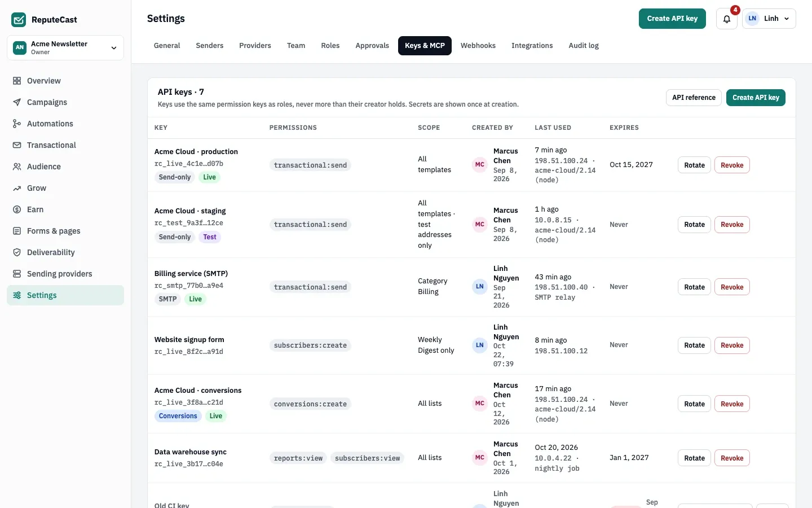Click MC avatar in Data warehouse sync row
This screenshot has width=812, height=508.
pyautogui.click(x=480, y=458)
